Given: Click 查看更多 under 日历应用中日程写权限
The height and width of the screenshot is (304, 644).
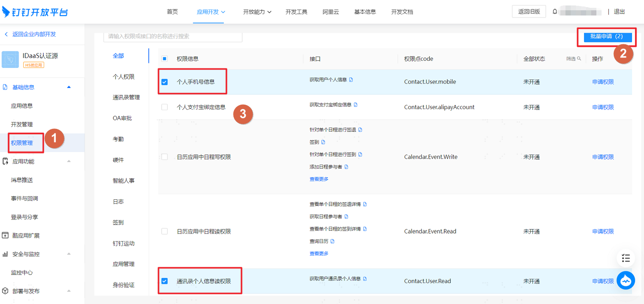Looking at the screenshot, I should click(x=319, y=179).
